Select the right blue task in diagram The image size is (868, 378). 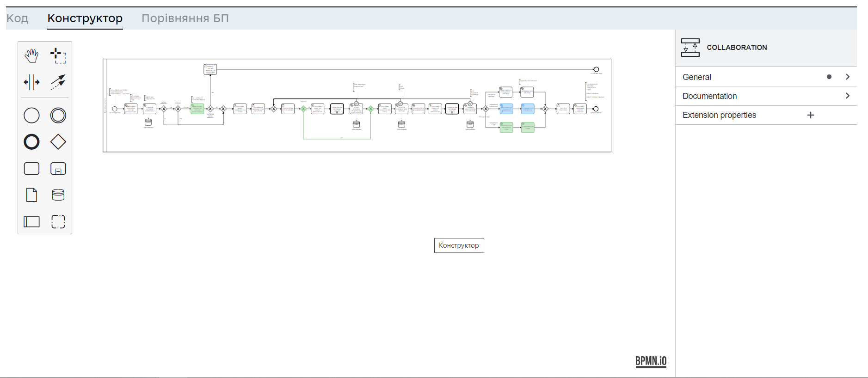click(x=528, y=109)
